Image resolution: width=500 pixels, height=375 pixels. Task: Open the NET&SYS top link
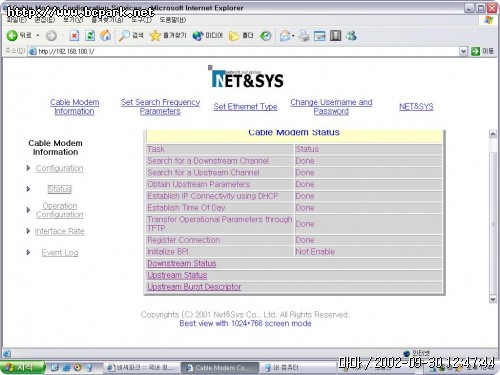(416, 107)
